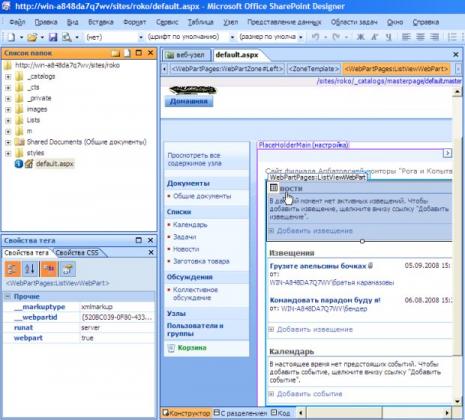The width and height of the screenshot is (465, 420).
Task: Expand the styles folder
Action: pyautogui.click(x=8, y=153)
